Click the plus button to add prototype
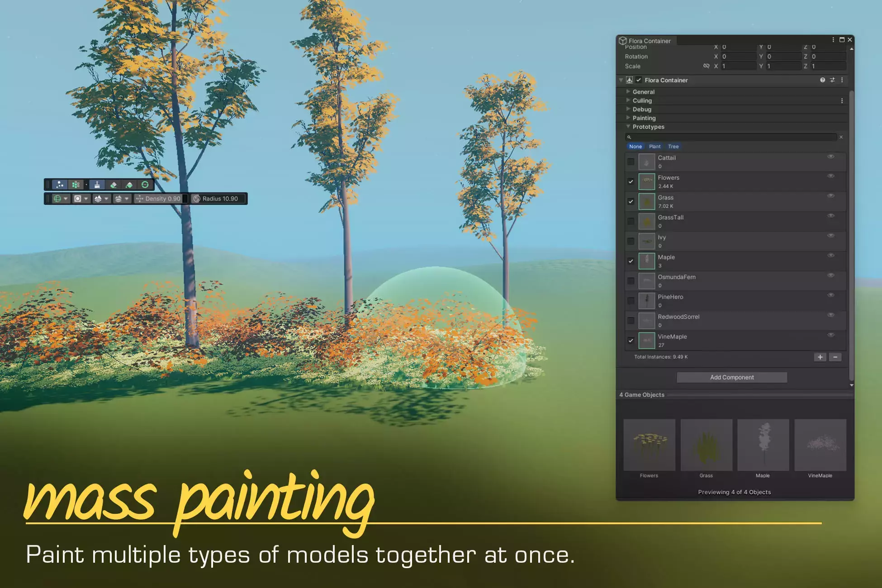The height and width of the screenshot is (588, 882). (x=820, y=357)
